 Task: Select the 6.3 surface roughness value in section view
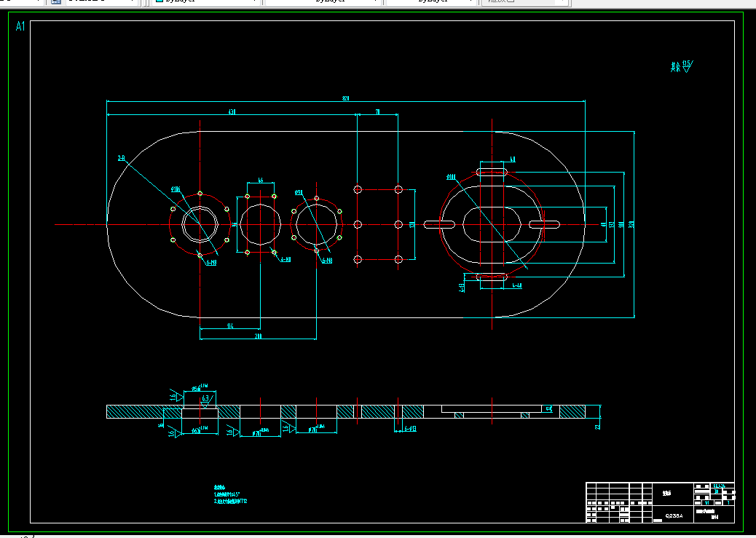206,398
